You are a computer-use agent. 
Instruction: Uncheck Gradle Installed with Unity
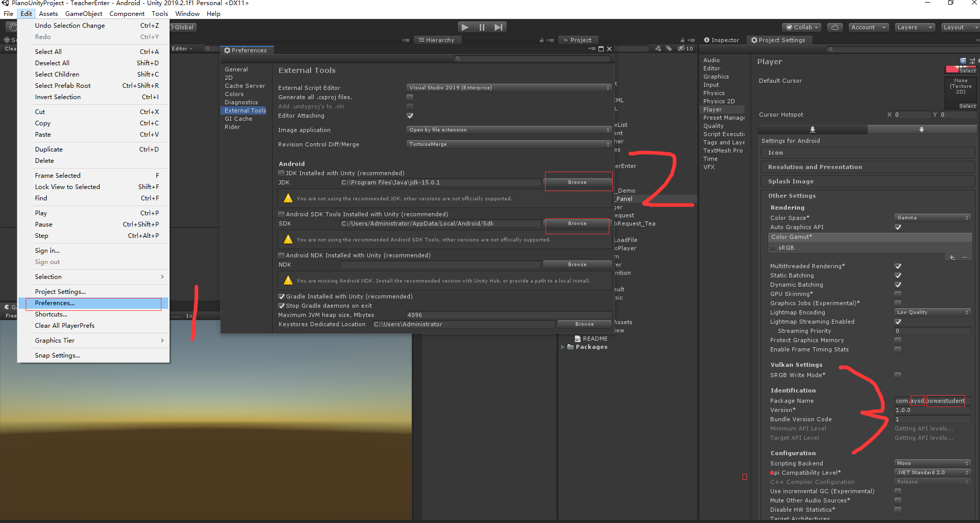281,296
